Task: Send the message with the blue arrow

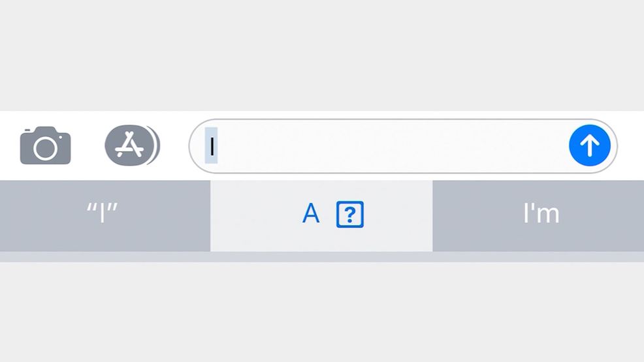Action: click(x=589, y=145)
